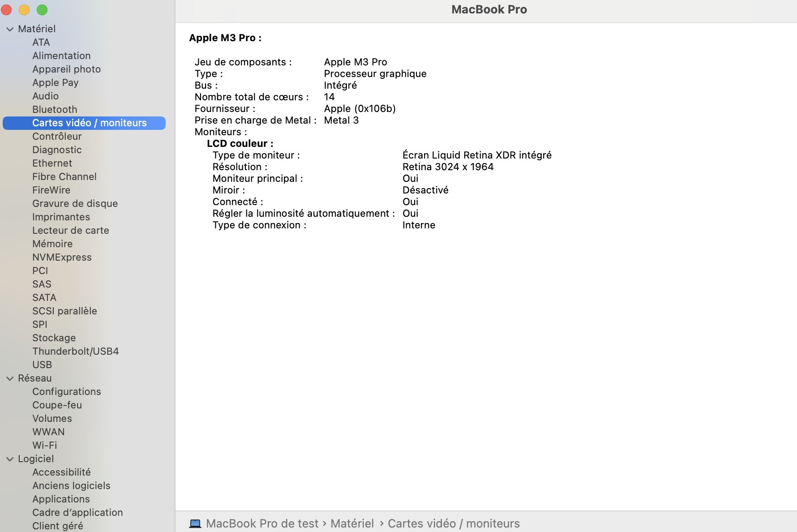Select Coupe-feu under Réseau
The width and height of the screenshot is (797, 532).
[57, 405]
